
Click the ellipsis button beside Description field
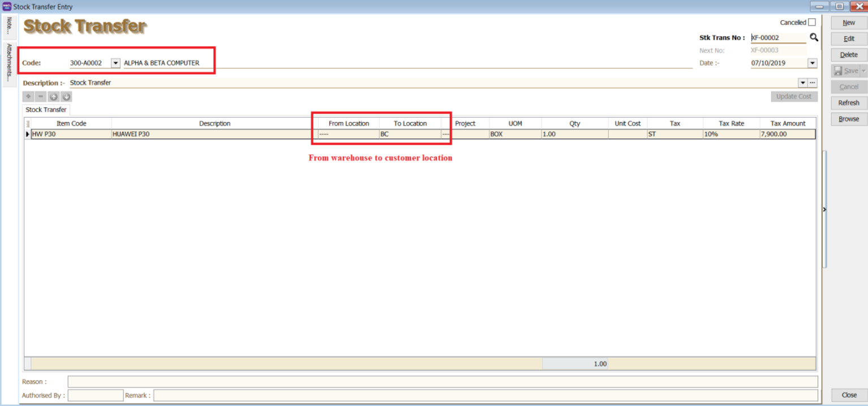813,83
